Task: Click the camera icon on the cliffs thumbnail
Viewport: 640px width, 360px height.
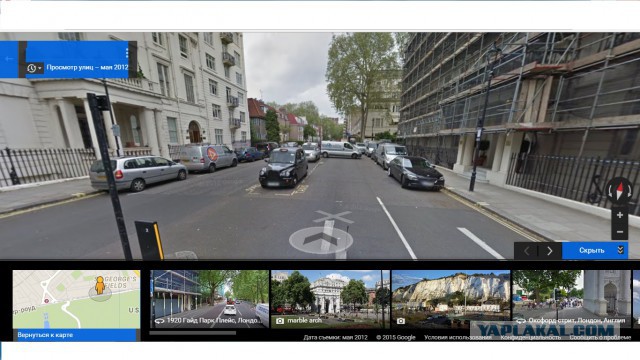Action: point(401,321)
